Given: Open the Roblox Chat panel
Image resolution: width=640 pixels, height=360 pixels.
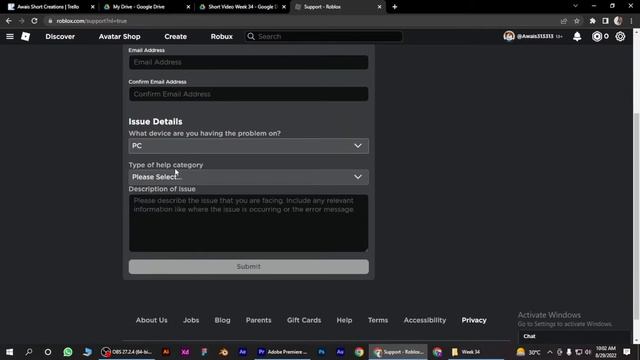Looking at the screenshot, I should point(574,336).
